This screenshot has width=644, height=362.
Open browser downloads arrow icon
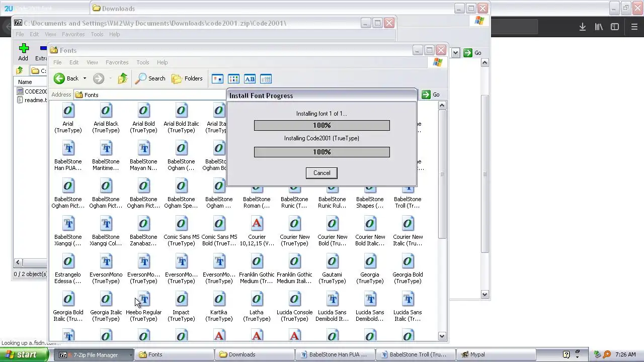tap(583, 27)
